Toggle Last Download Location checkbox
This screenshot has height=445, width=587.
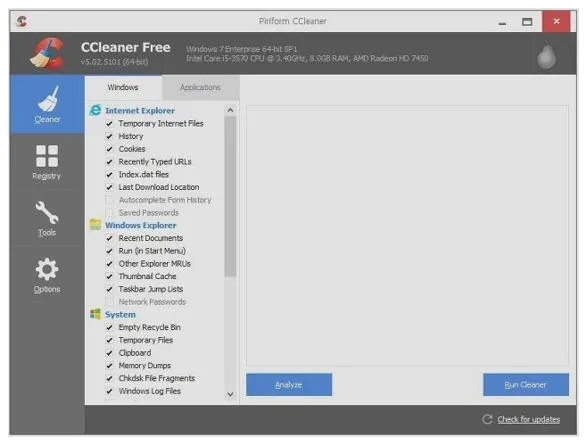point(109,187)
